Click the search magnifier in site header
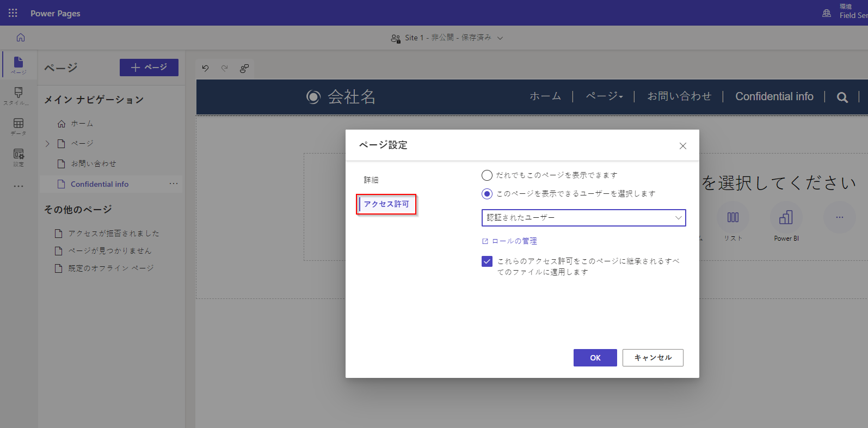868x428 pixels. tap(842, 97)
